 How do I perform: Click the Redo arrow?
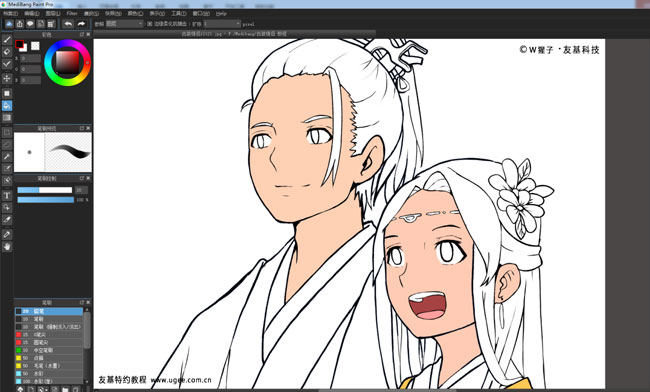81,24
